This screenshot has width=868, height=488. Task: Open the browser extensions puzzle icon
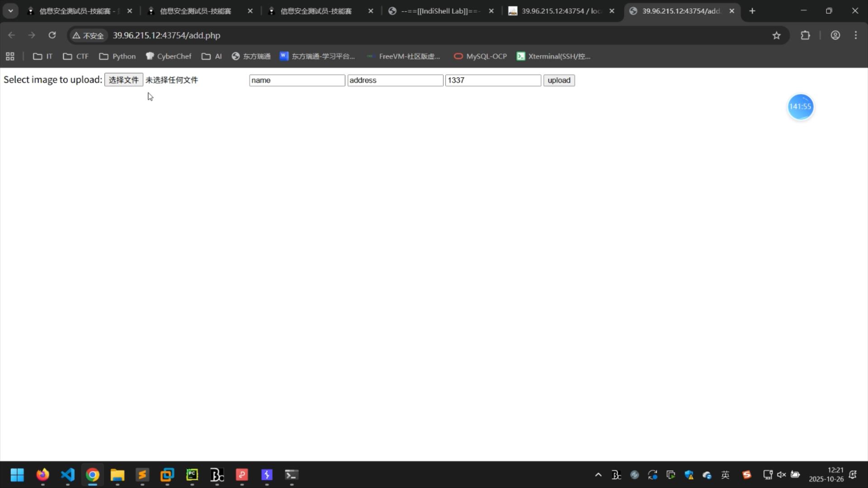pyautogui.click(x=805, y=35)
